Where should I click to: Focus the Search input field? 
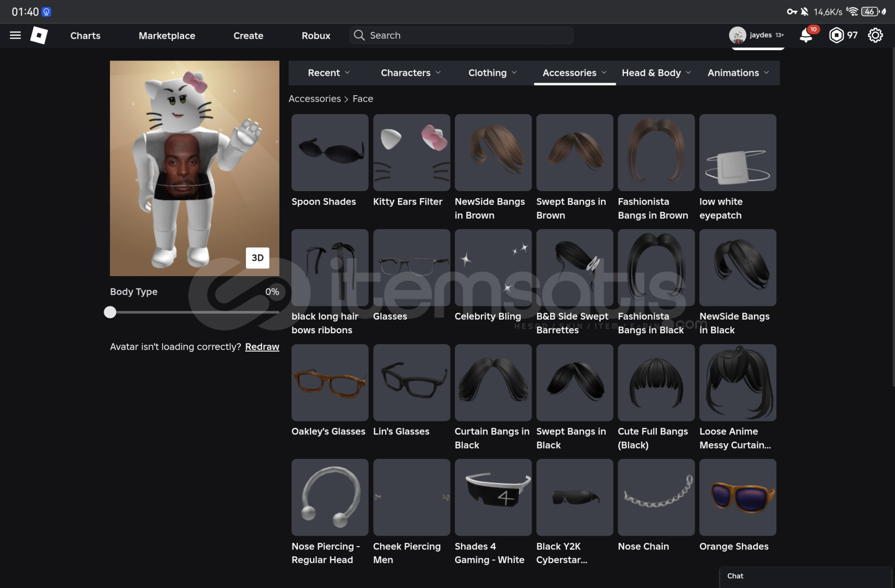pos(468,35)
